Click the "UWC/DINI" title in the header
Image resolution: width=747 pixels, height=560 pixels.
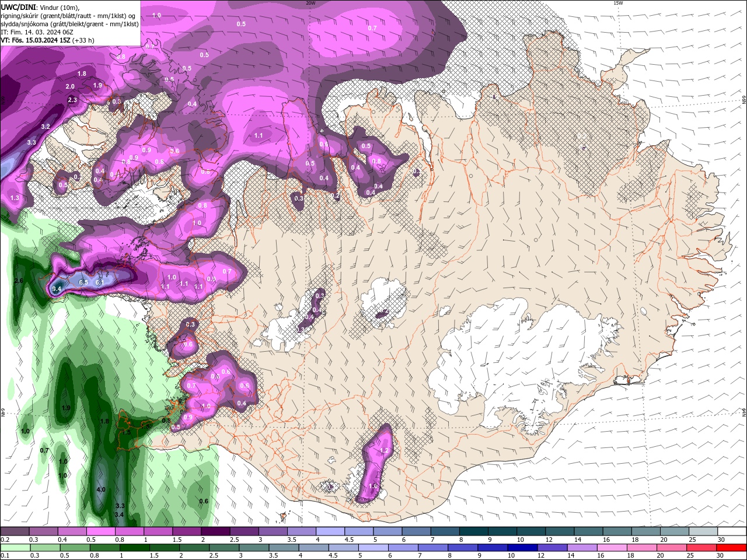[18, 7]
